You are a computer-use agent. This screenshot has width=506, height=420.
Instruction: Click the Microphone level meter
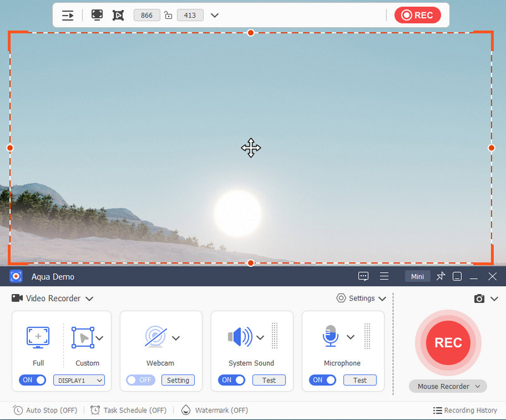(x=367, y=336)
